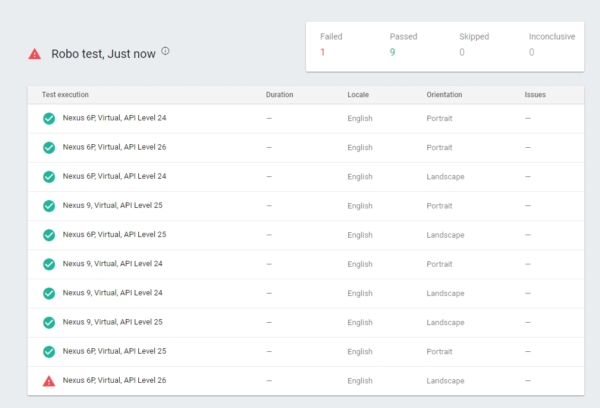
Task: Click the Test execution column header
Action: pyautogui.click(x=65, y=95)
